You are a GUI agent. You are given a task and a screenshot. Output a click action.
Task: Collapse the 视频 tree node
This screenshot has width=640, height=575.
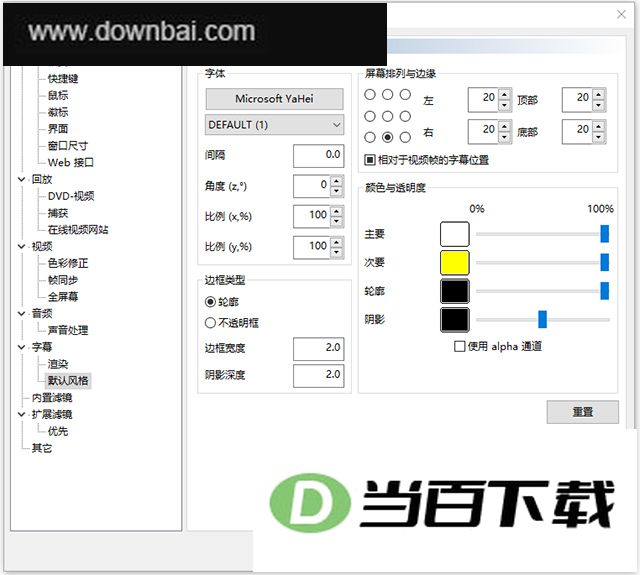[22, 246]
